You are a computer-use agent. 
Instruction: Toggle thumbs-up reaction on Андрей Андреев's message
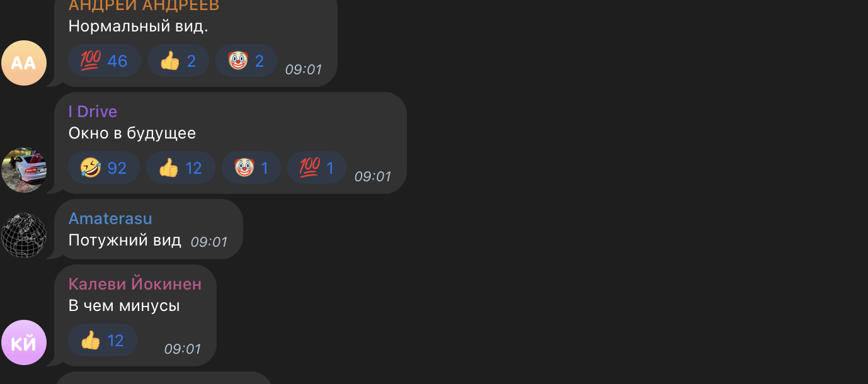(178, 61)
